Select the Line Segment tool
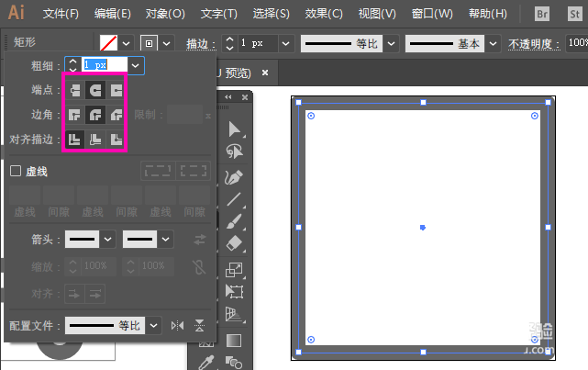The image size is (588, 370). coord(235,199)
